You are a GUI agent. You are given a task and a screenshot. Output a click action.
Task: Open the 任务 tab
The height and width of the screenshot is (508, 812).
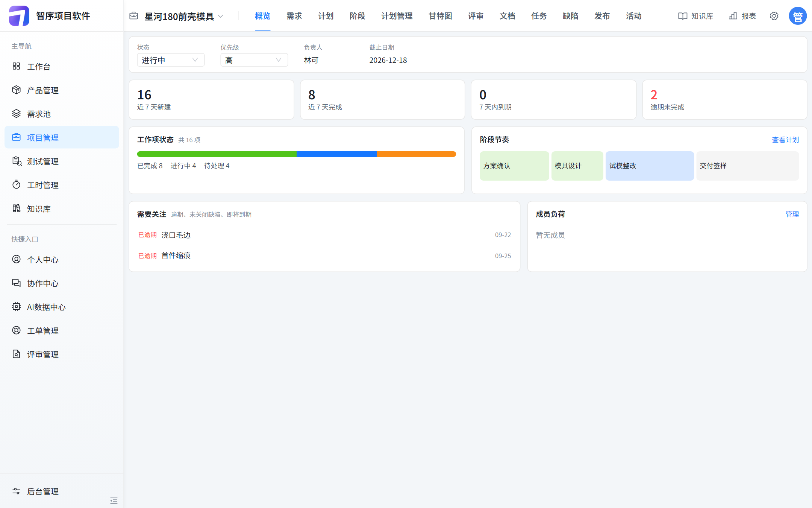[x=539, y=16]
